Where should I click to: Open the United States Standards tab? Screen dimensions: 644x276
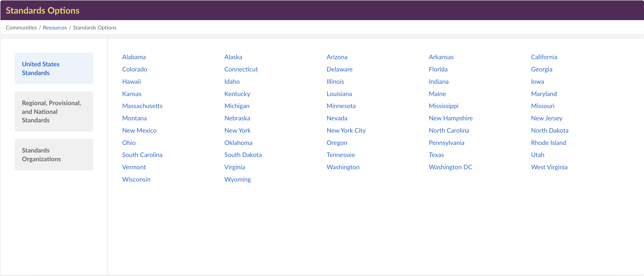[x=54, y=68]
